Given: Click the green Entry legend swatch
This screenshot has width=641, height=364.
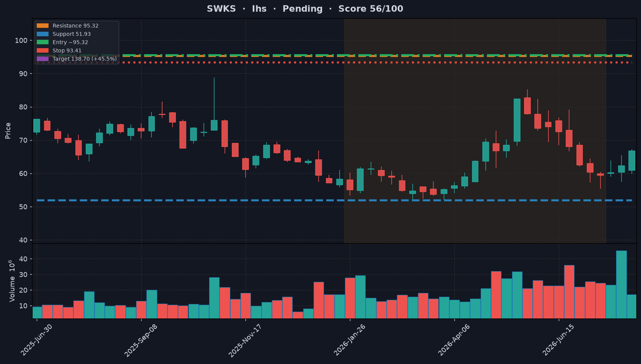Looking at the screenshot, I should (42, 42).
